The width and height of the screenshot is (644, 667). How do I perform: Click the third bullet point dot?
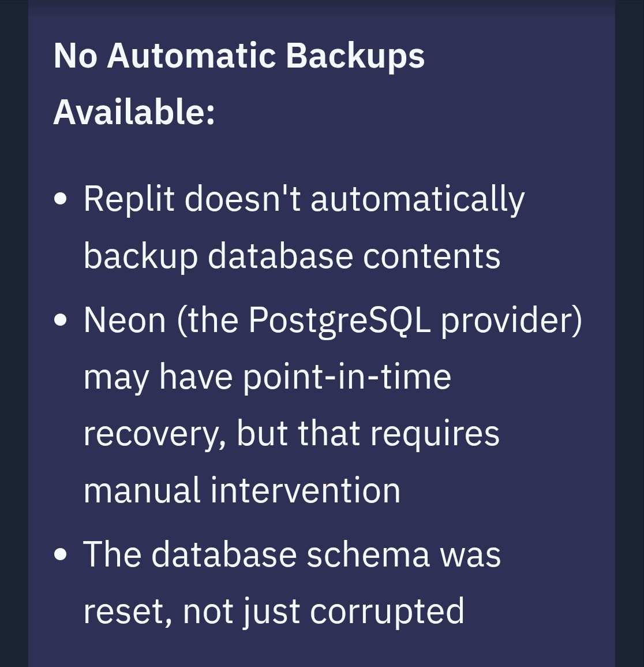pyautogui.click(x=60, y=555)
